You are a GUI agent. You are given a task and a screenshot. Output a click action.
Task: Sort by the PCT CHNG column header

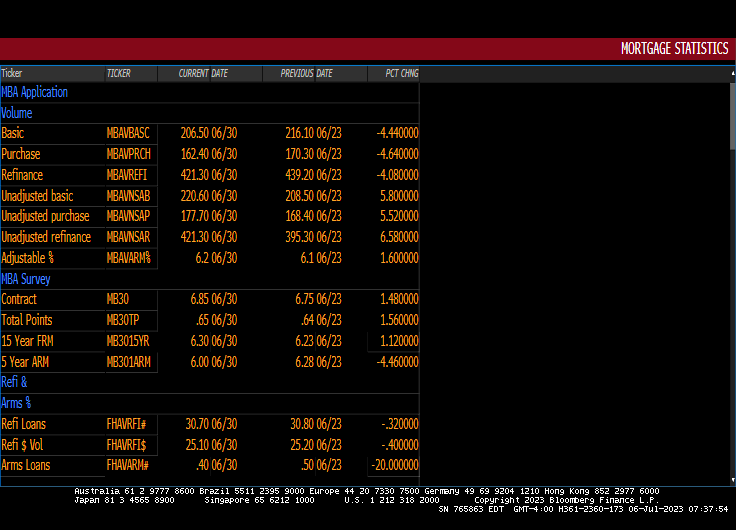[x=394, y=73]
